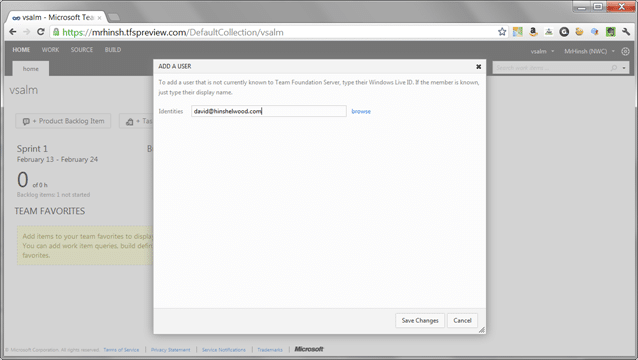The height and width of the screenshot is (360, 638).
Task: Close the vsalm browser tab
Action: [x=99, y=18]
